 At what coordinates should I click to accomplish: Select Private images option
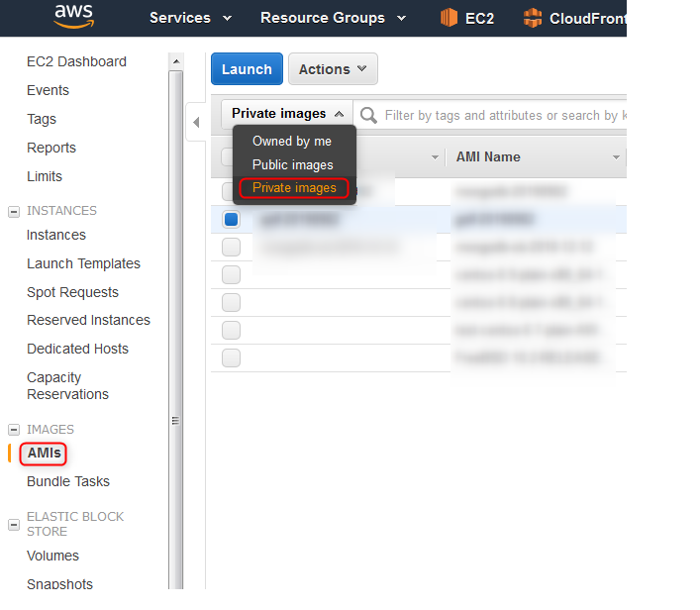294,188
